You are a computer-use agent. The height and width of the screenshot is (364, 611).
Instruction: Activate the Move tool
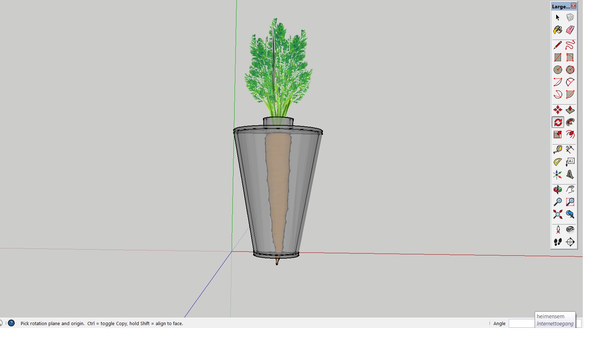[x=558, y=110]
